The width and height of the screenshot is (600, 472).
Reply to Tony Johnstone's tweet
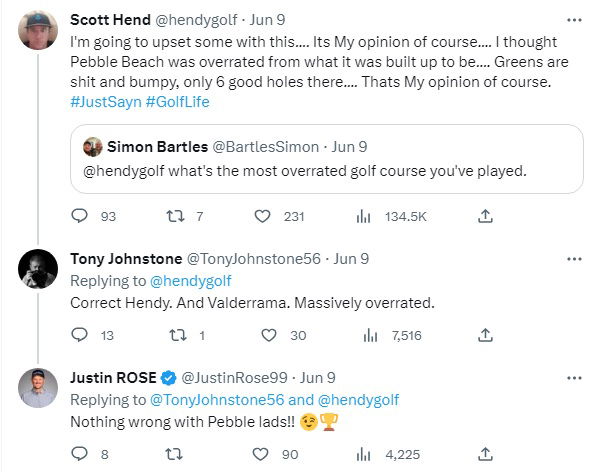point(82,335)
